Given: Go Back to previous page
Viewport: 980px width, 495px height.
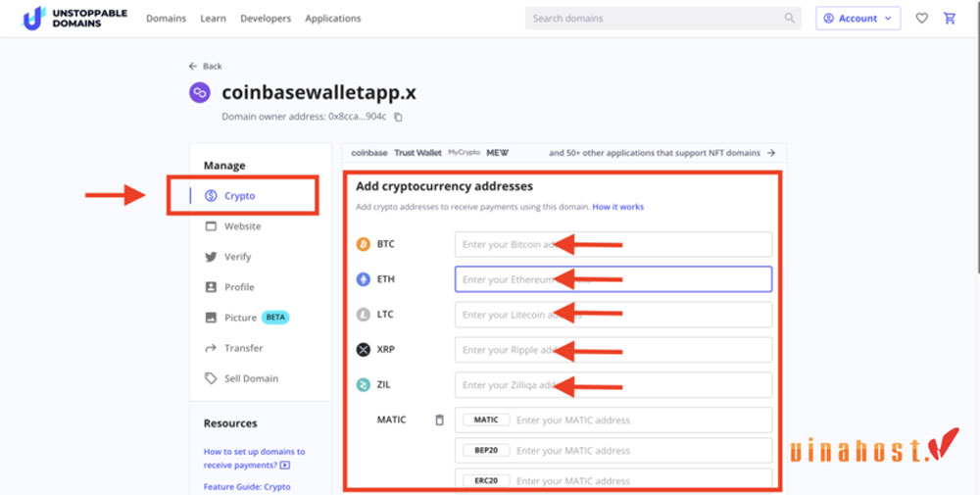Looking at the screenshot, I should coord(206,67).
